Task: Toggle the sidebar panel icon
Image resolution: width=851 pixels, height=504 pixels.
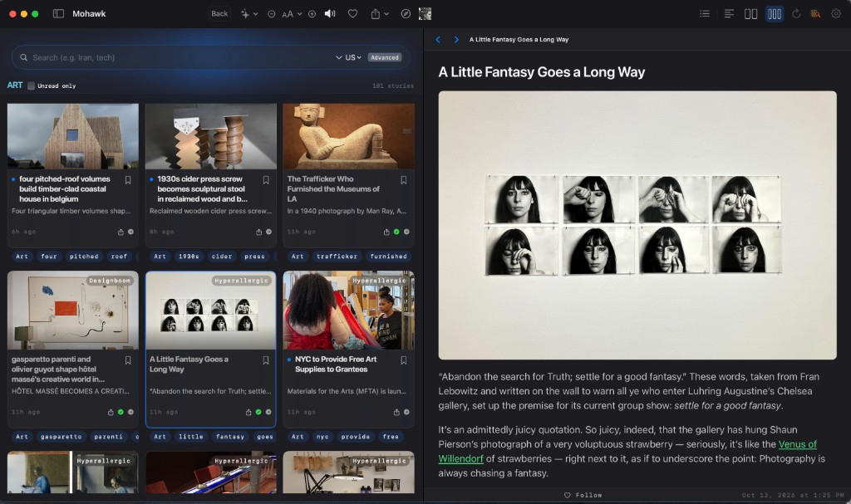Action: tap(58, 13)
